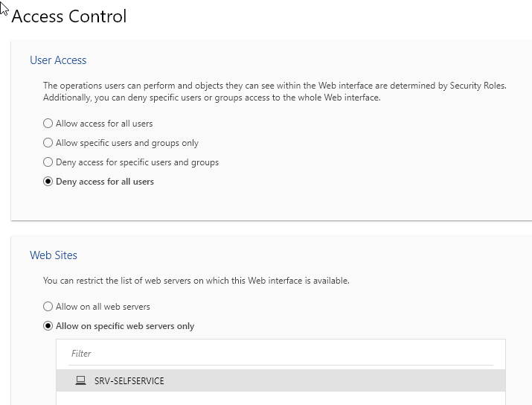
Task: Select 'Allow access for all users' radio button
Action: click(x=48, y=124)
